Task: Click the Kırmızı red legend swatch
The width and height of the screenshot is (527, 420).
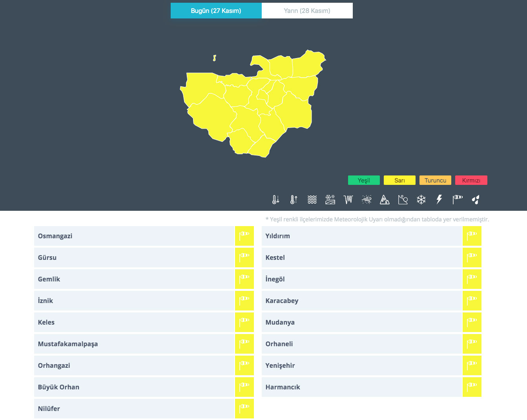Action: pos(471,180)
